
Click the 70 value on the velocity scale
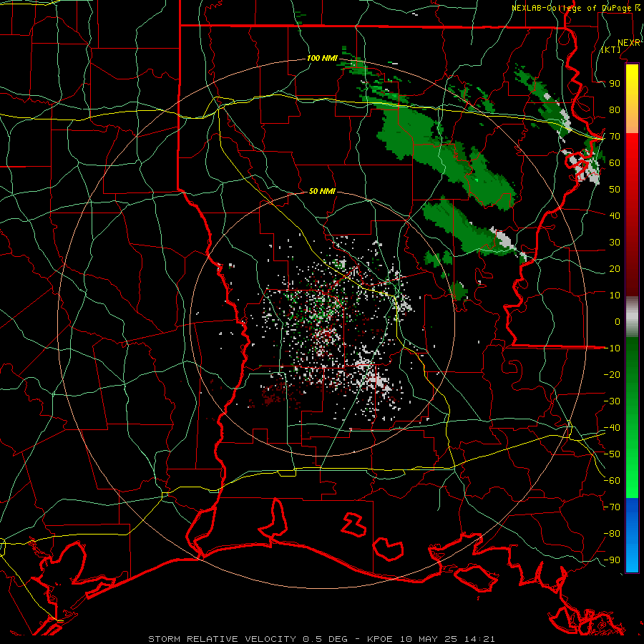coord(615,137)
